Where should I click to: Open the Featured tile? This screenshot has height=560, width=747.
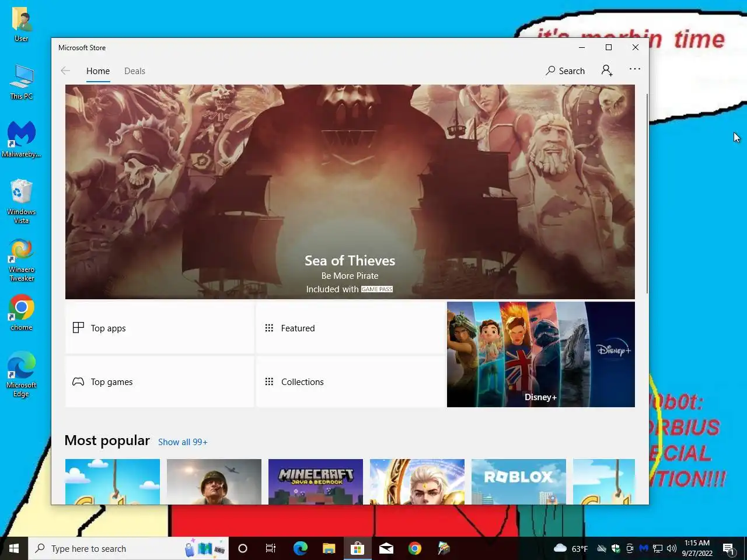350,328
